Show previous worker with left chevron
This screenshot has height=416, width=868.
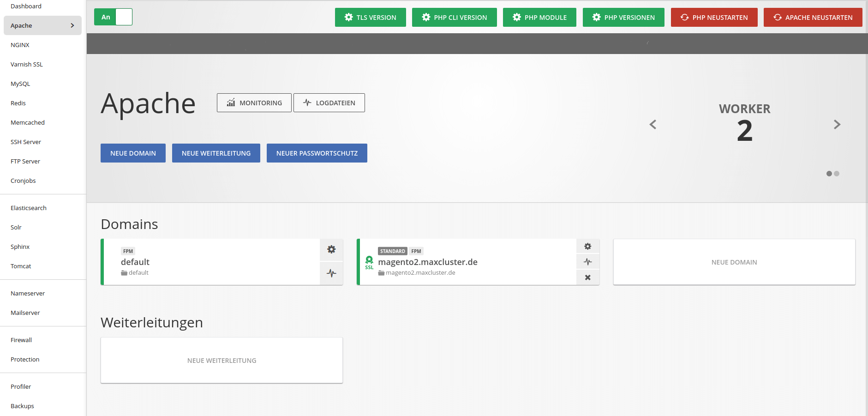[653, 124]
